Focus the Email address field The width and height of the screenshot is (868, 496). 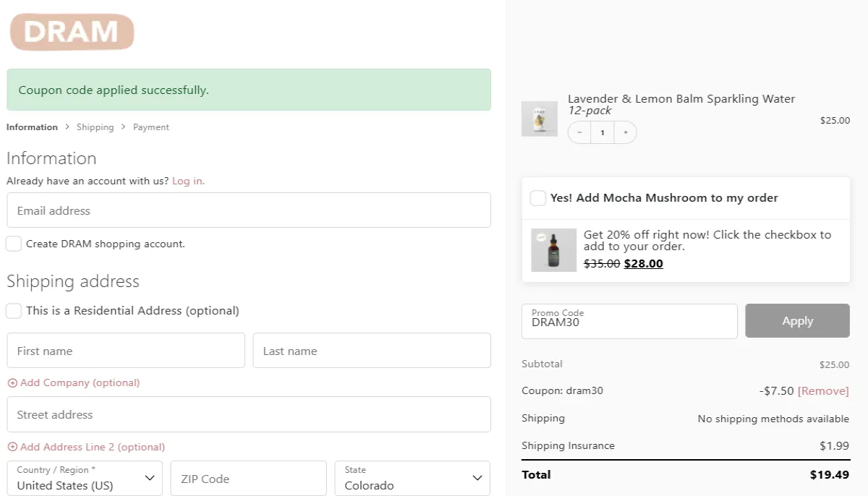(249, 210)
